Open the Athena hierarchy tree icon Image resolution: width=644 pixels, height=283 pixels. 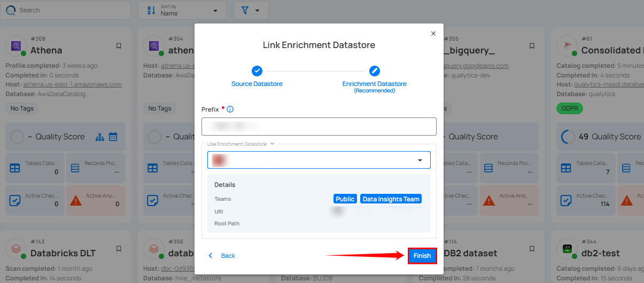click(100, 137)
